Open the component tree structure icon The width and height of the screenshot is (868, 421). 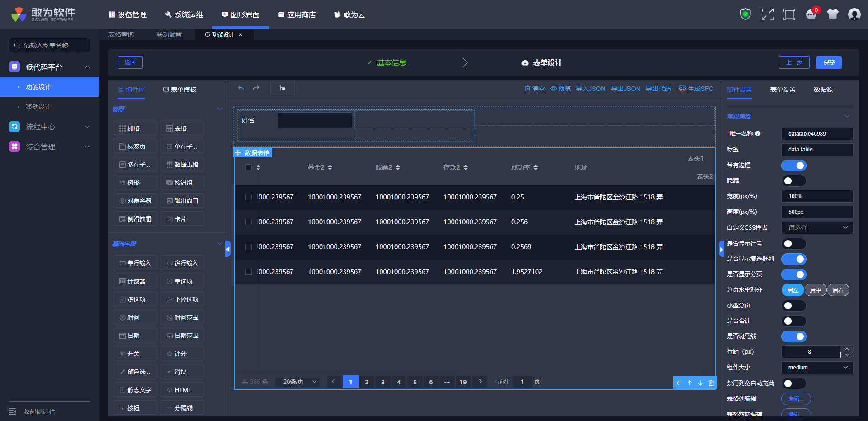(x=283, y=88)
